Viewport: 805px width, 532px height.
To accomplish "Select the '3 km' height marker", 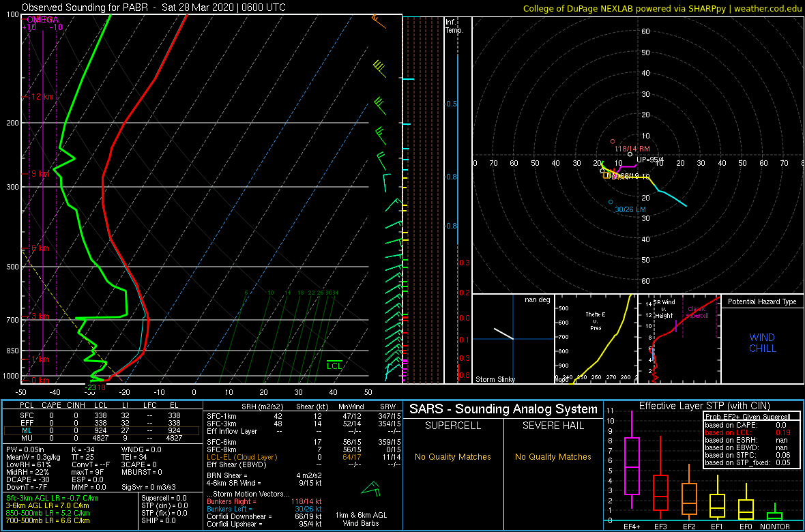I will click(40, 315).
